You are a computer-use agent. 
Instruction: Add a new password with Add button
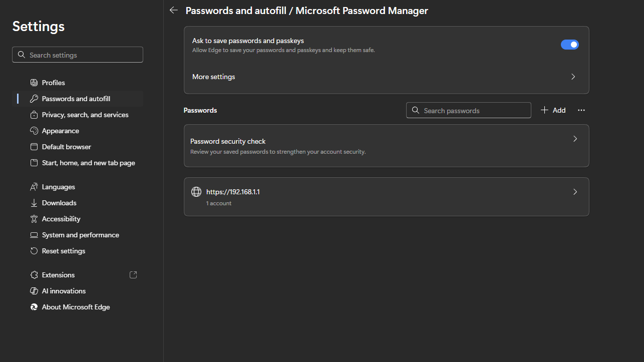553,110
